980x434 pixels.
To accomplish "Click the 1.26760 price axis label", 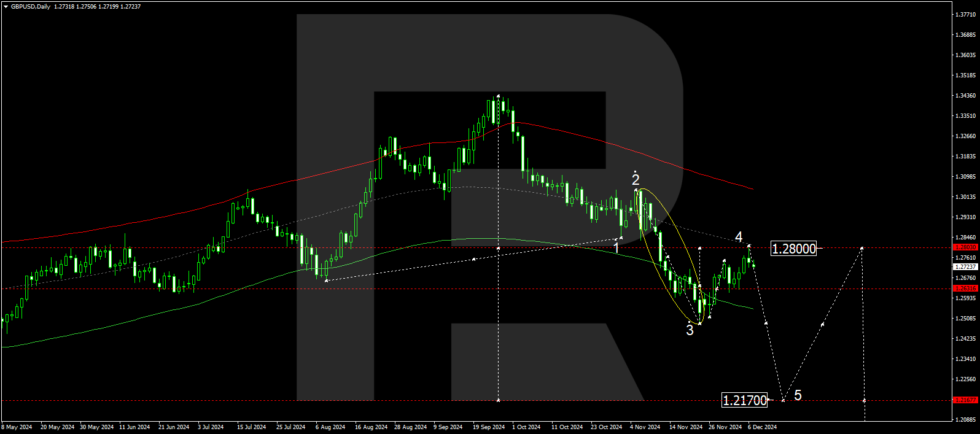I will tap(966, 278).
